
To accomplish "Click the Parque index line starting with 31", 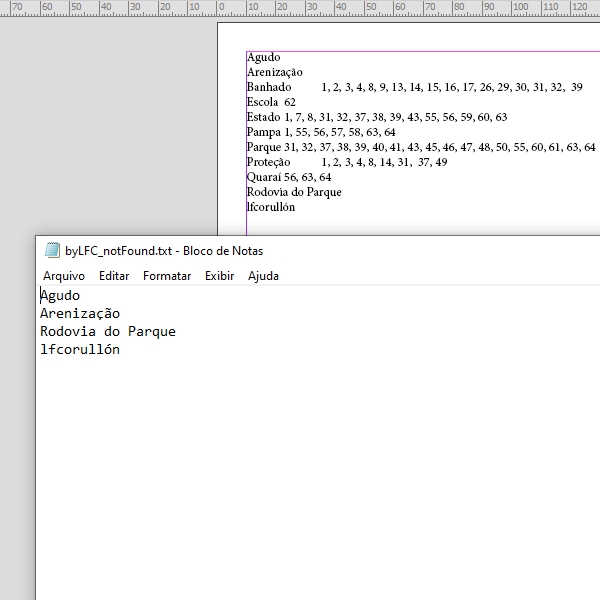I will [x=421, y=147].
